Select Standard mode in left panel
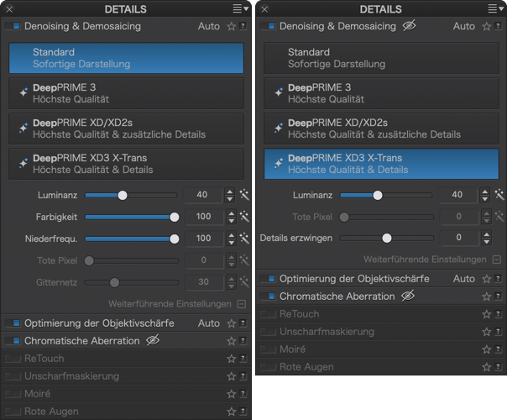The width and height of the screenshot is (507, 420). (x=126, y=58)
